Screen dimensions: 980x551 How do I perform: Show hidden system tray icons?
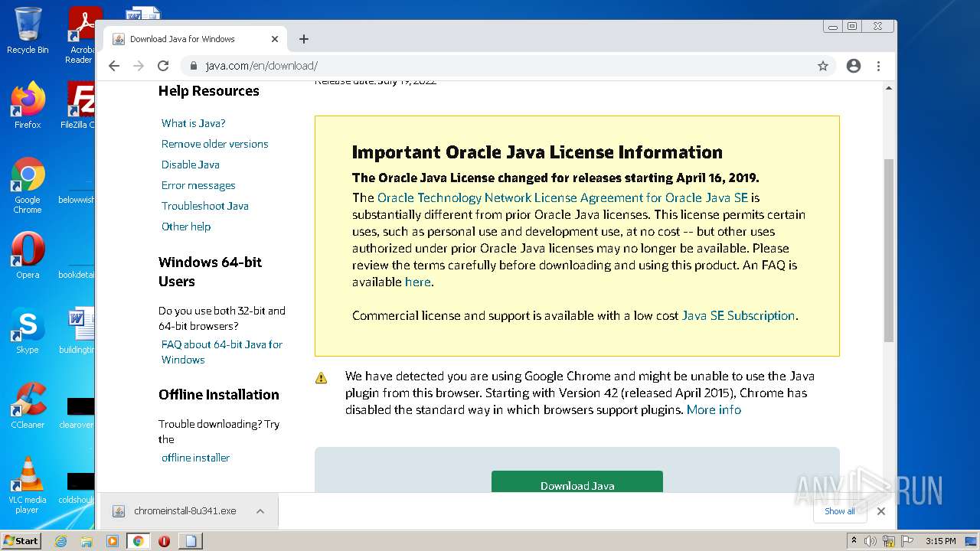854,541
